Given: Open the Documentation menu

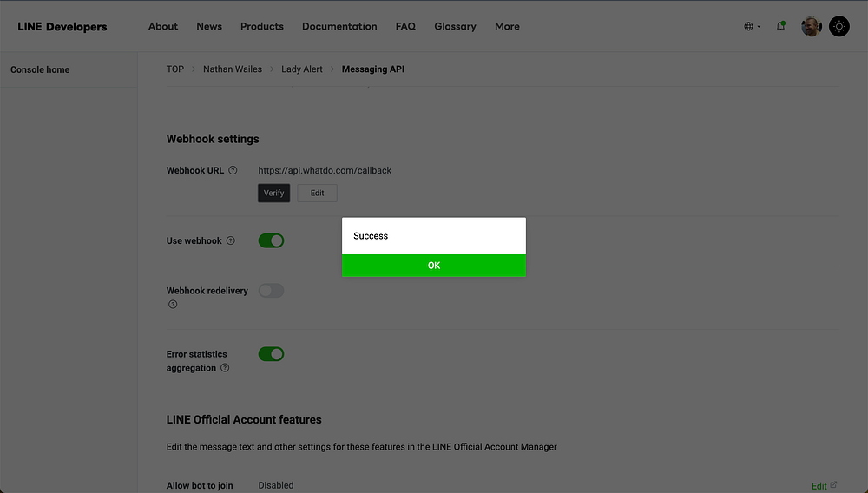Looking at the screenshot, I should click(339, 27).
